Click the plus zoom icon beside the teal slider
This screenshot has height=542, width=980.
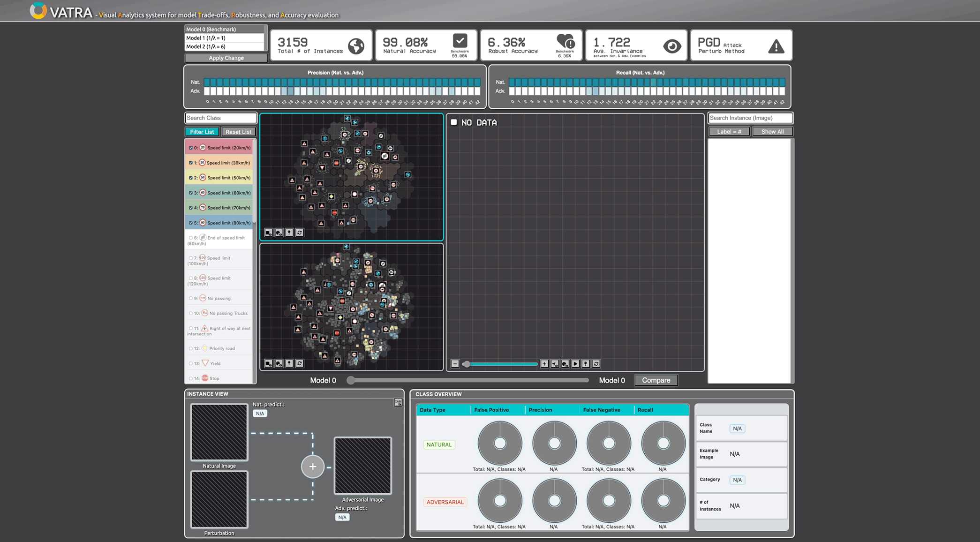coord(544,364)
